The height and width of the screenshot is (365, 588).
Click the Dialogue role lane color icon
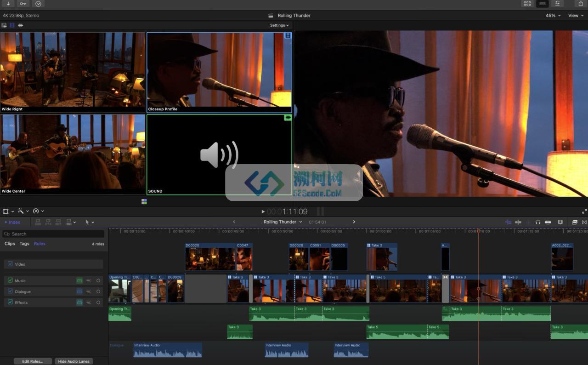coord(79,291)
